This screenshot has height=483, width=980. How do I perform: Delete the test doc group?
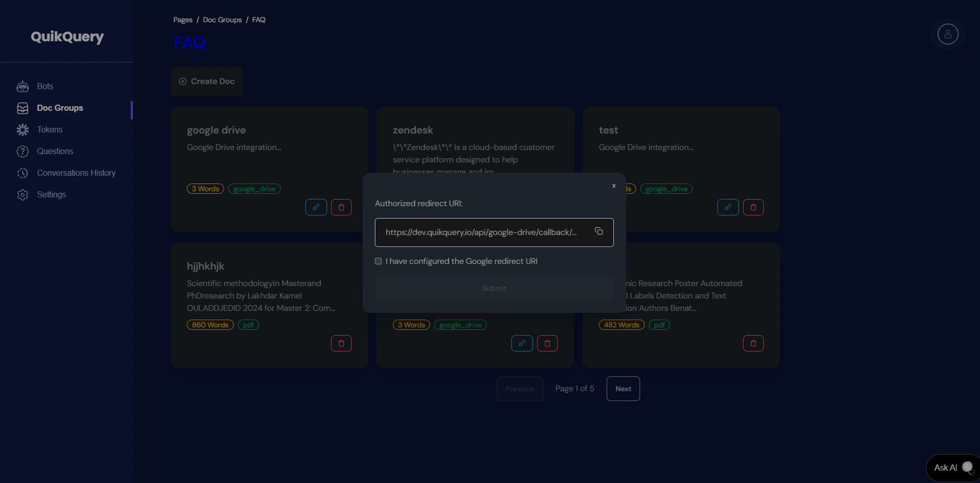point(753,207)
